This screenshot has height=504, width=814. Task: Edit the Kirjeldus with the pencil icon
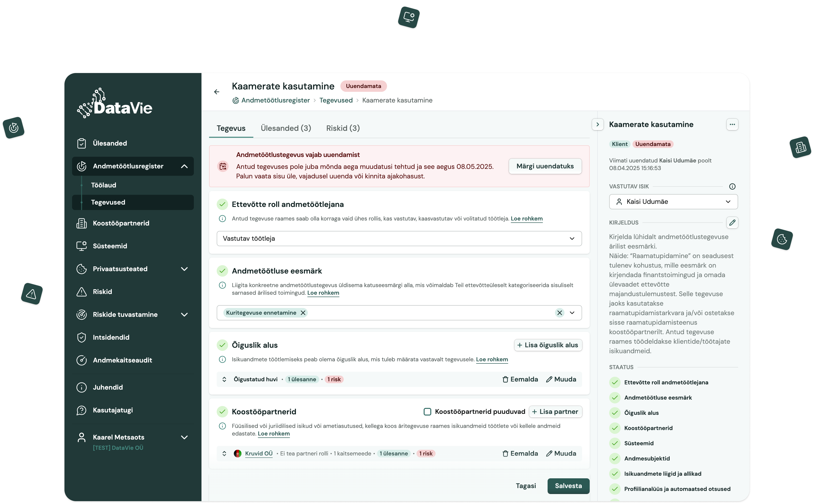click(x=732, y=222)
